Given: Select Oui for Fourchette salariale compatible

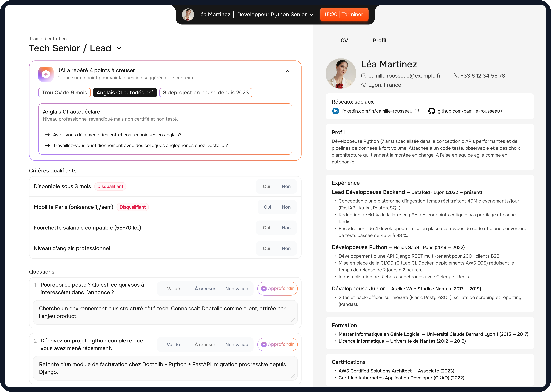Looking at the screenshot, I should point(266,228).
